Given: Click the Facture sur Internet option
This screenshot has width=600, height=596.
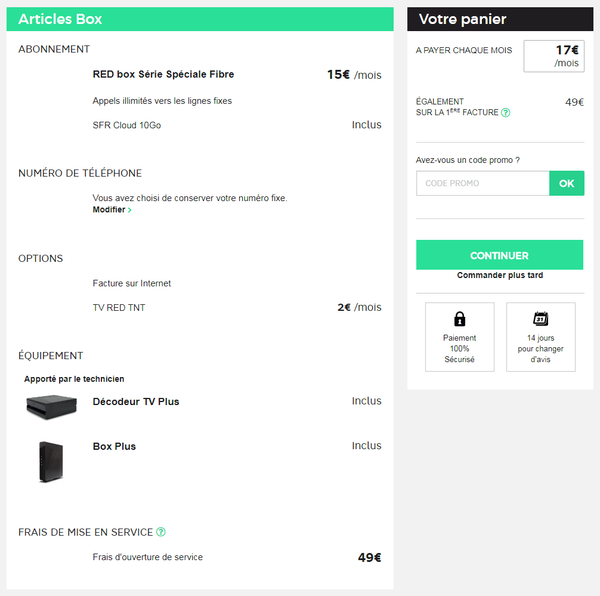Looking at the screenshot, I should click(x=132, y=284).
